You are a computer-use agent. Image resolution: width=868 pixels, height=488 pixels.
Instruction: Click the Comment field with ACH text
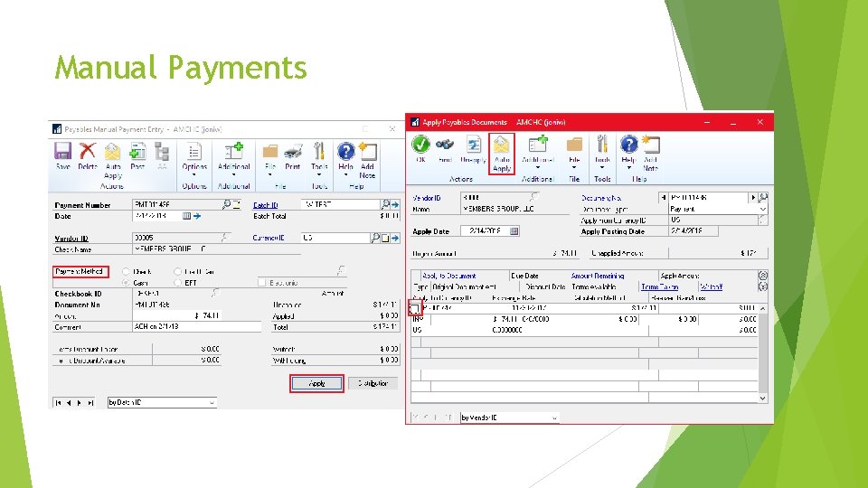coord(196,327)
